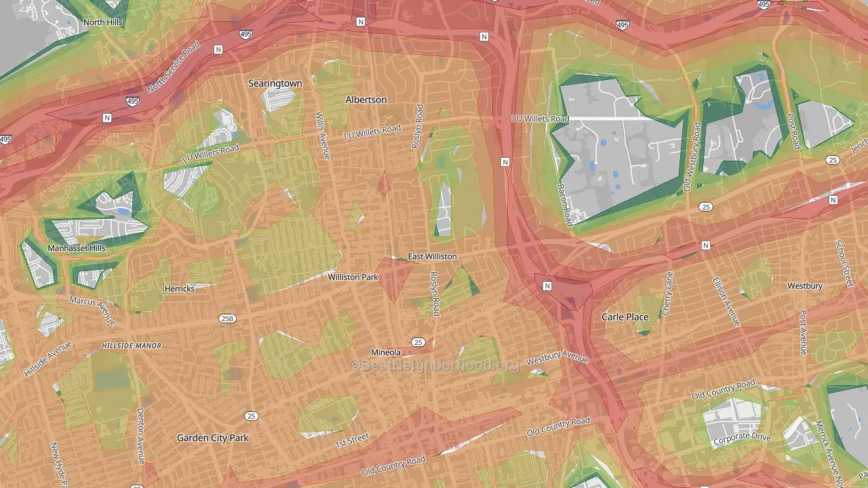
Task: Select the Williston Park label
Action: tap(353, 277)
